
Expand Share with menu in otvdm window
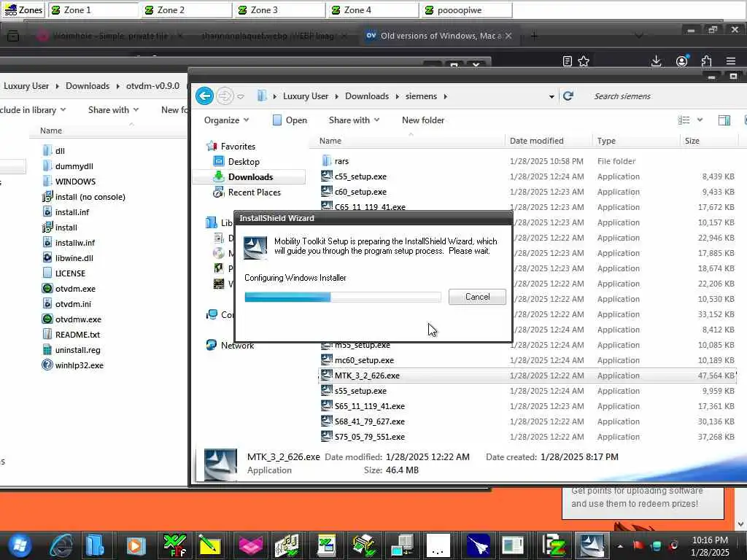click(x=113, y=109)
